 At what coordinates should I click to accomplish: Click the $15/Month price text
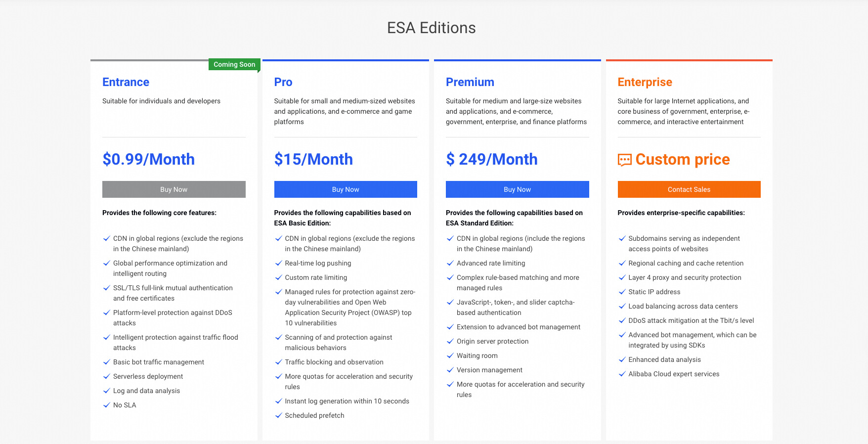click(x=313, y=159)
